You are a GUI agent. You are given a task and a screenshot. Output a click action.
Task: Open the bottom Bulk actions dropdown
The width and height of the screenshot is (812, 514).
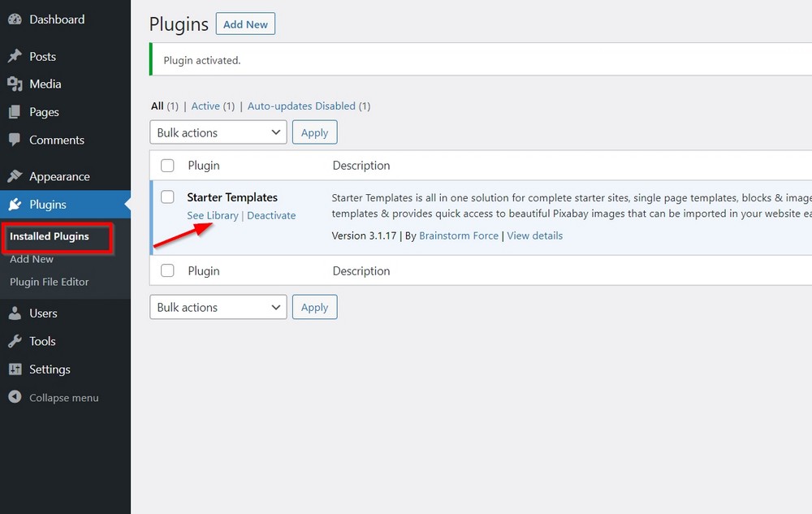click(218, 307)
